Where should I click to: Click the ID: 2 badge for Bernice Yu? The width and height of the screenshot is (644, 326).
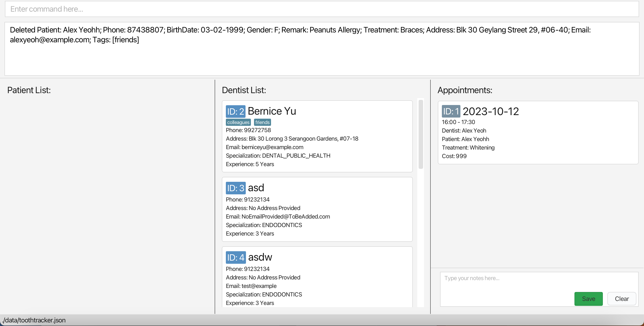(x=235, y=112)
